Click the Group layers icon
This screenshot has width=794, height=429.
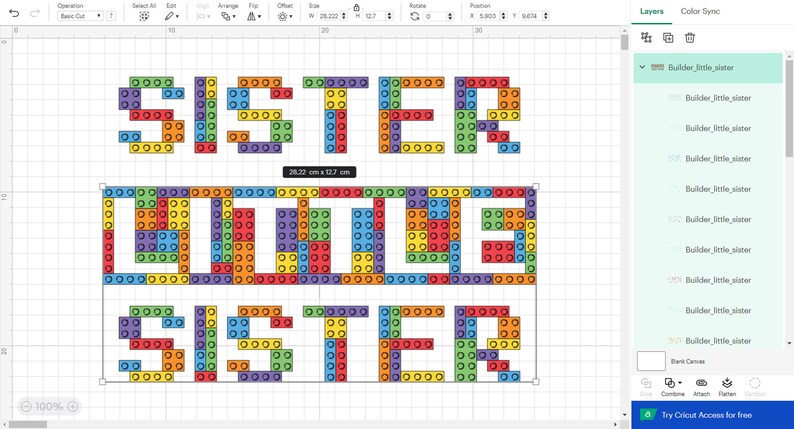[646, 37]
